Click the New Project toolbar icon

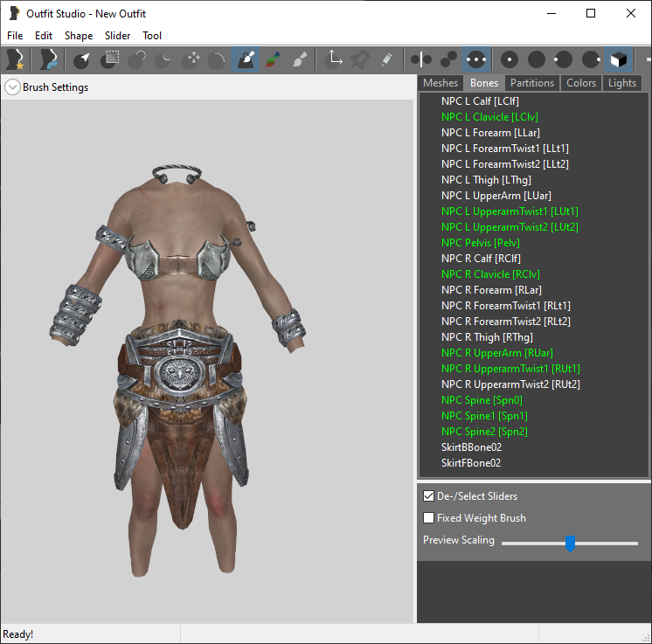pos(16,59)
